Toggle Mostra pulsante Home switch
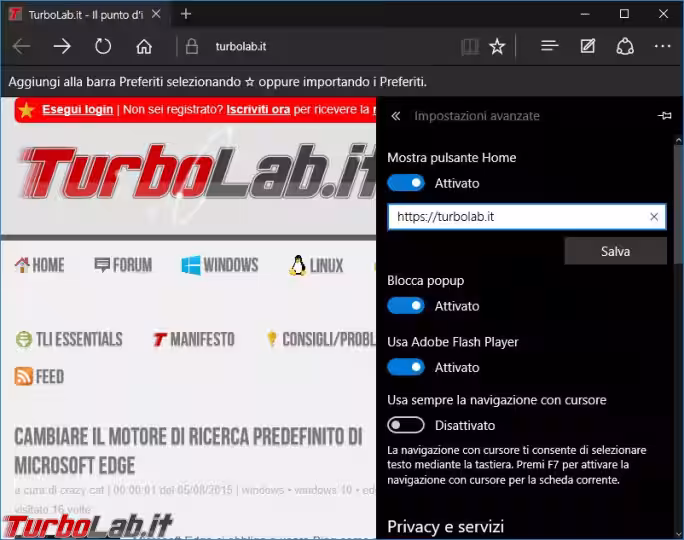Image resolution: width=684 pixels, height=540 pixels. pos(406,183)
